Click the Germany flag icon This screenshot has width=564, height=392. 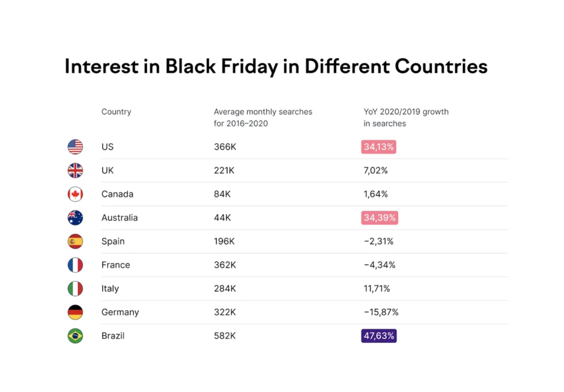coord(75,312)
